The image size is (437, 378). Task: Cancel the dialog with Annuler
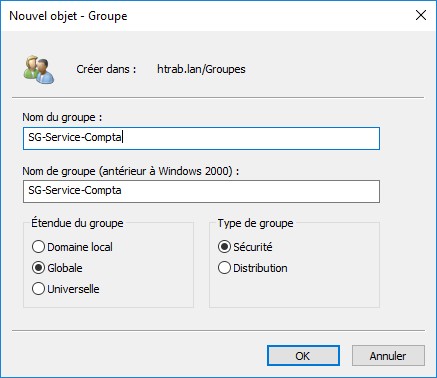(388, 356)
